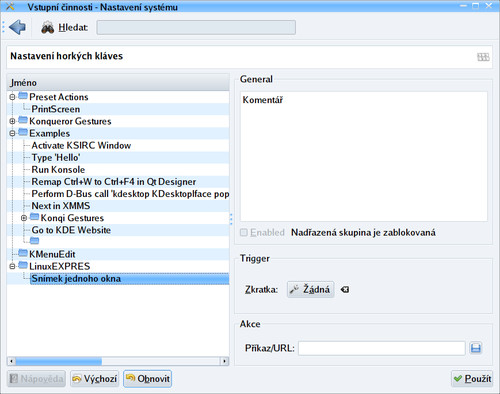Viewport: 500px width, 394px height.
Task: Click the splitter handle between the panels
Action: pyautogui.click(x=231, y=219)
